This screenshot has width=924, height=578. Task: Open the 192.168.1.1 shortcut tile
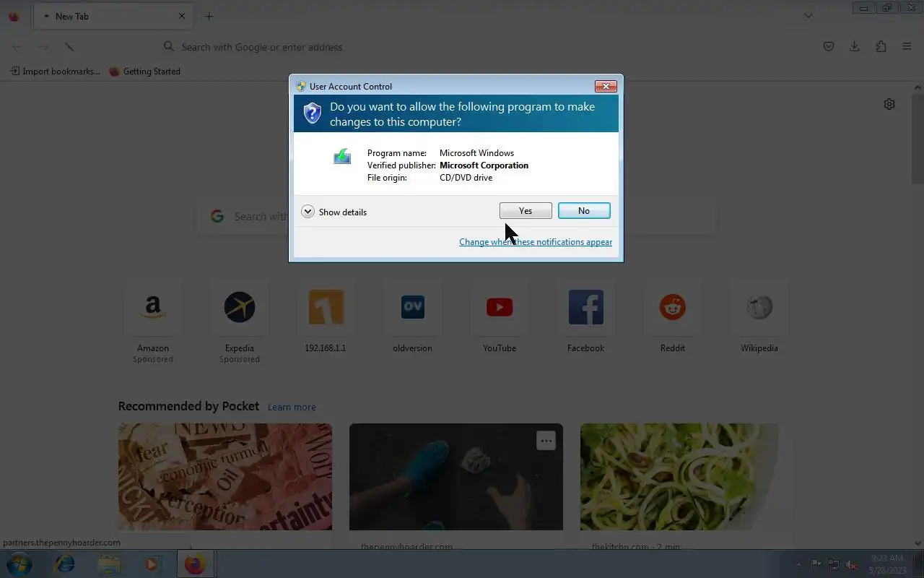click(x=326, y=316)
